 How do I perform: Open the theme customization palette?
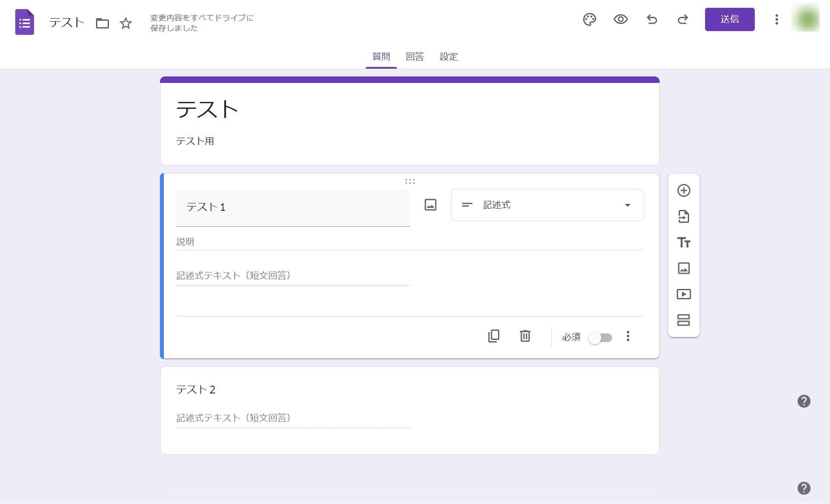tap(590, 19)
